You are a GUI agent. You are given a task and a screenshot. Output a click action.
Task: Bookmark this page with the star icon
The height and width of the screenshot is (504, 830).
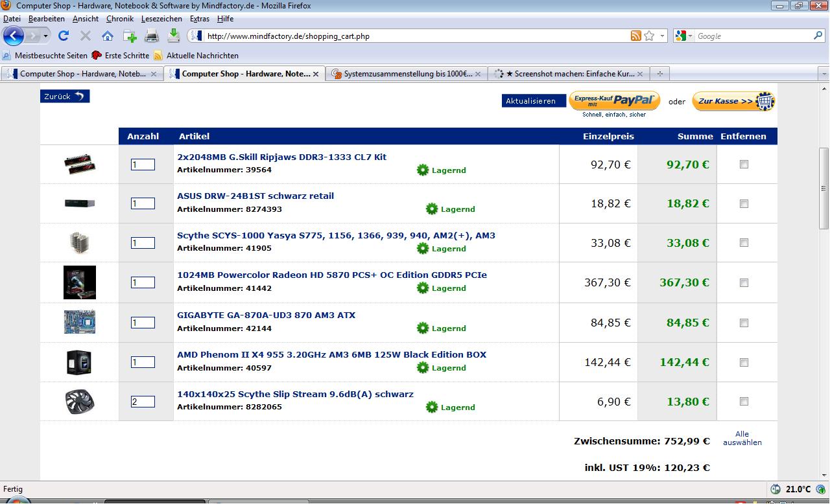pos(649,36)
